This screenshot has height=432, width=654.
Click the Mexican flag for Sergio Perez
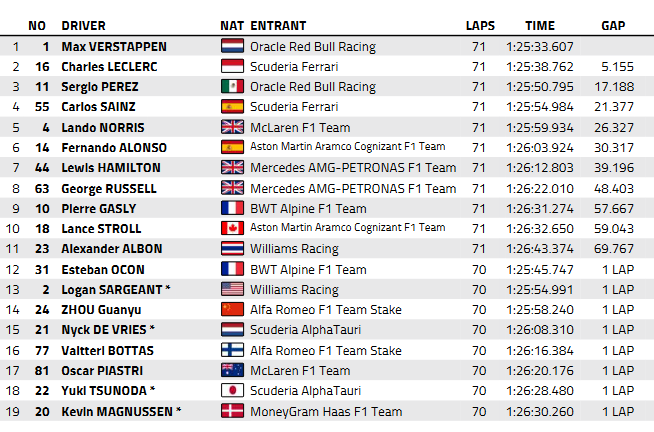click(232, 86)
